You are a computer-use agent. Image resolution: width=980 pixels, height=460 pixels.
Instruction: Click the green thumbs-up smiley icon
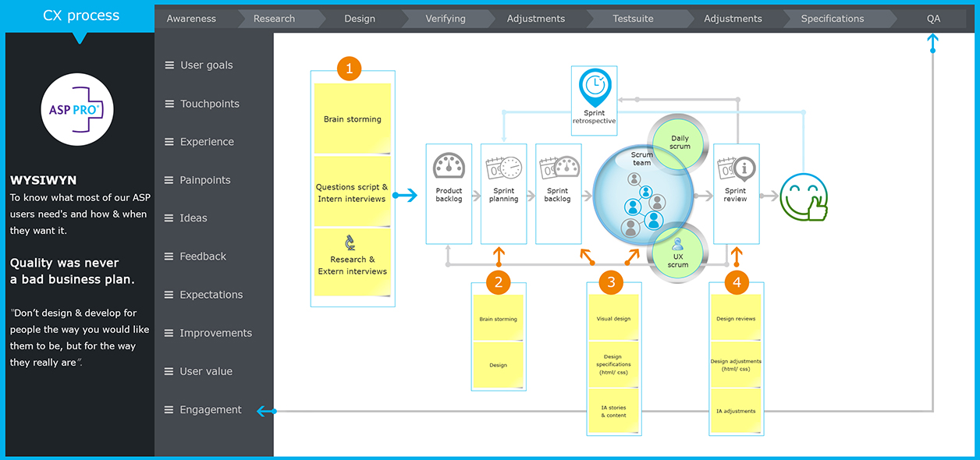click(804, 196)
